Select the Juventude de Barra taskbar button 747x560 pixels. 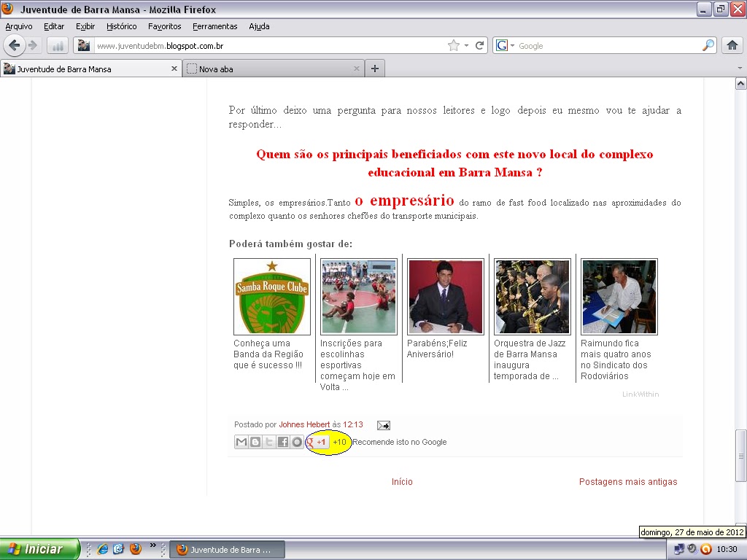(x=228, y=550)
